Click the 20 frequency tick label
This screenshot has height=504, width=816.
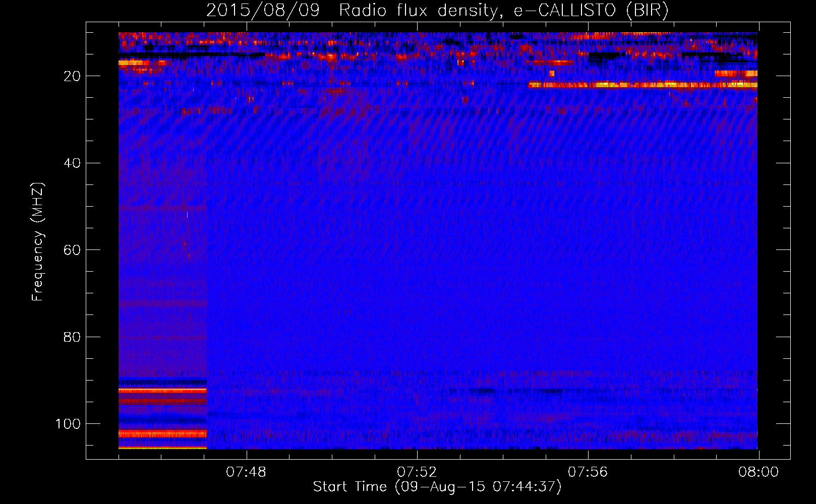(72, 76)
